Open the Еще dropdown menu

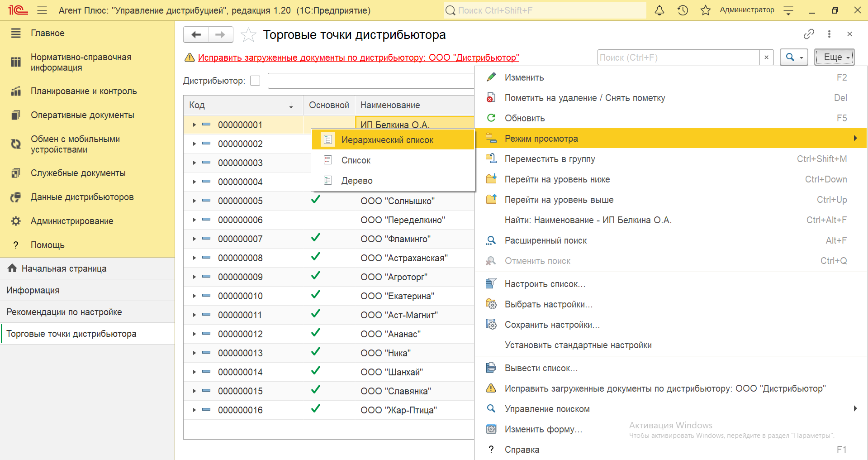click(x=835, y=57)
